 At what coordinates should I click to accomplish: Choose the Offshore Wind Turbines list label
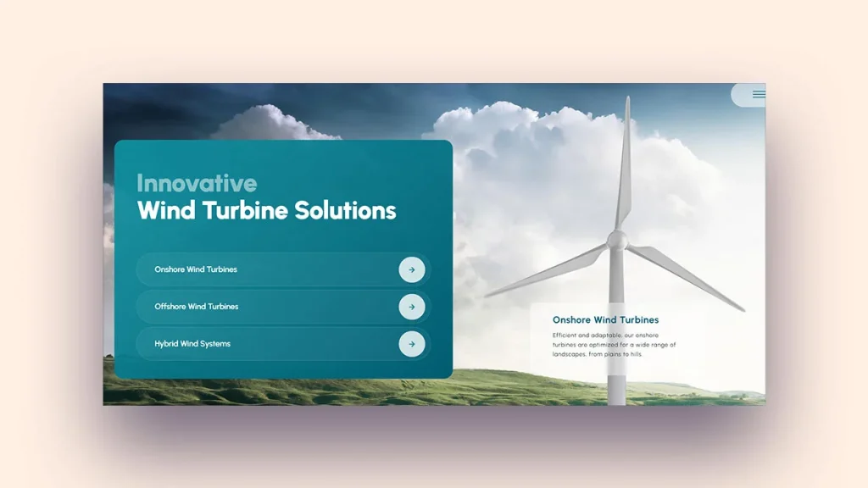point(197,307)
